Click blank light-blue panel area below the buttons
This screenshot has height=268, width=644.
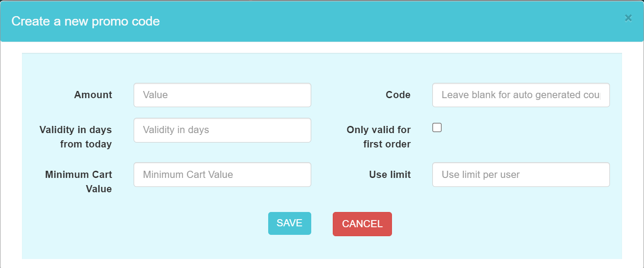(322, 248)
